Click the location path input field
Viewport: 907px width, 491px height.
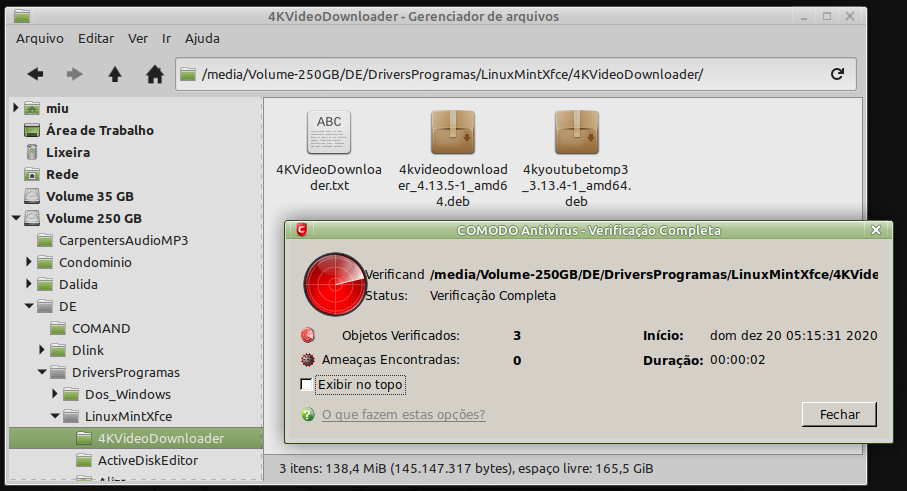515,74
